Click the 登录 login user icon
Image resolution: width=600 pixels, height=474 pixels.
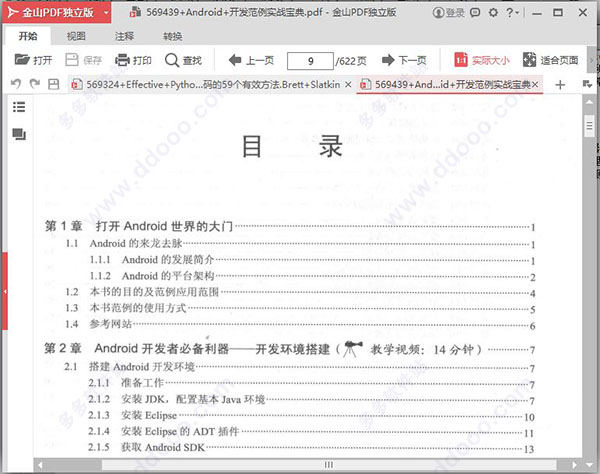(x=448, y=13)
